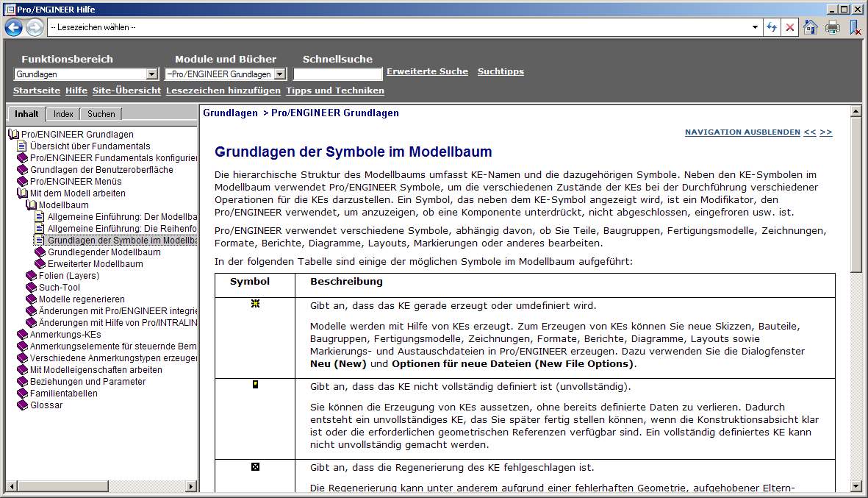Screen dimensions: 868x498
Task: Click book icon beside Mit Modelleigenschaften arbeiten
Action: 23,369
